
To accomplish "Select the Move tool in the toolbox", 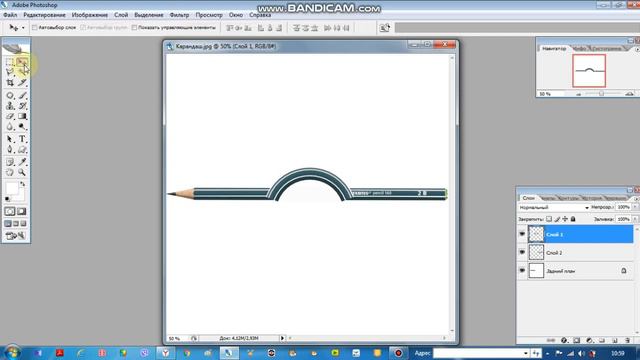I will click(22, 62).
